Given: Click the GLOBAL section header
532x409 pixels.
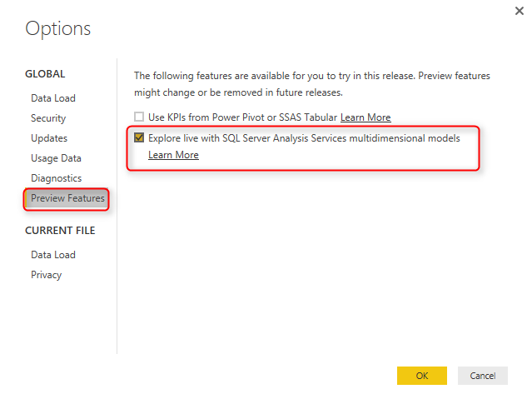Looking at the screenshot, I should [x=45, y=74].
